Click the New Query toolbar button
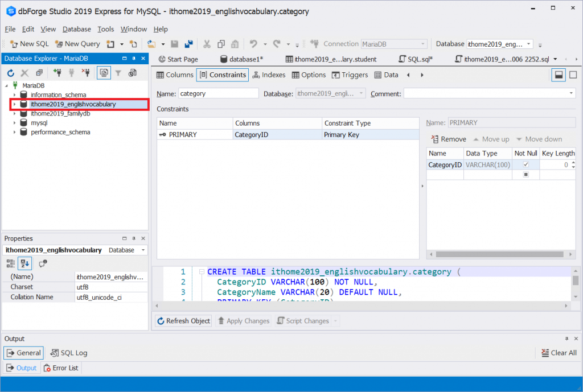Image resolution: width=583 pixels, height=392 pixels. click(x=77, y=44)
